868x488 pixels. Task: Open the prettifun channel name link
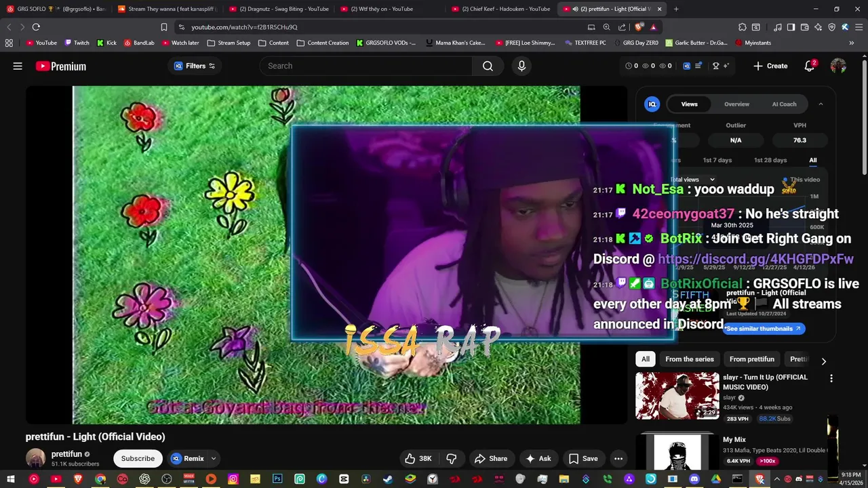66,454
